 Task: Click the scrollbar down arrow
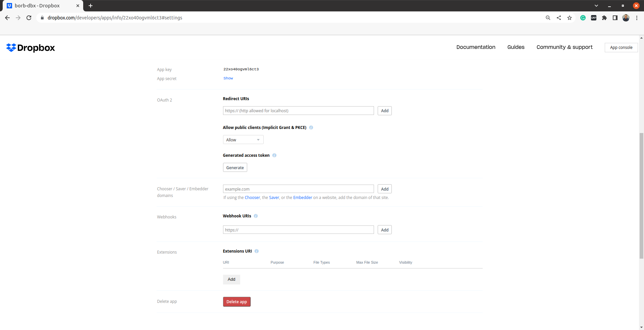641,327
